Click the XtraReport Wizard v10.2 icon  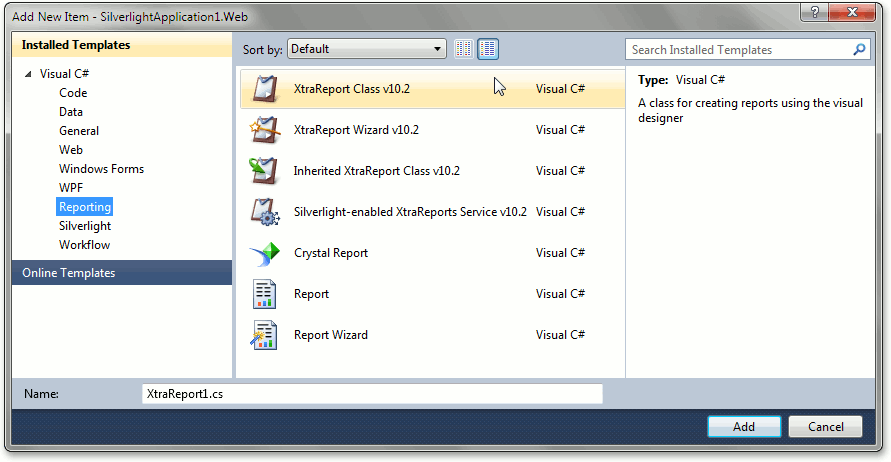point(265,130)
